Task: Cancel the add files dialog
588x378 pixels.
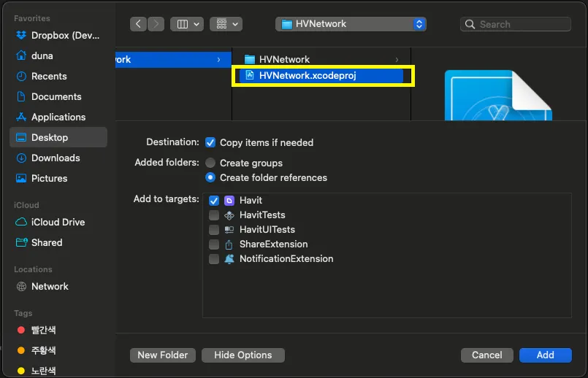Action: pos(486,355)
